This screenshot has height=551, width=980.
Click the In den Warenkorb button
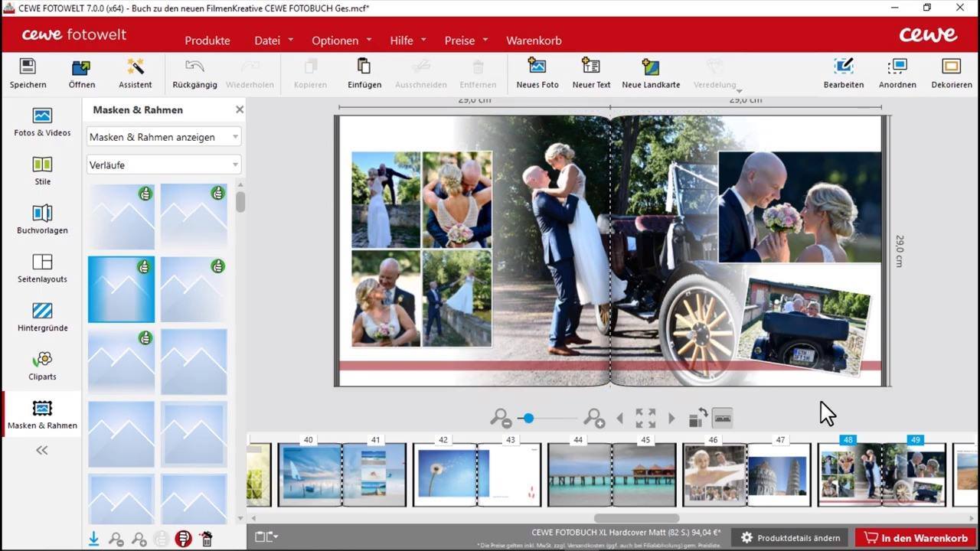click(x=916, y=538)
